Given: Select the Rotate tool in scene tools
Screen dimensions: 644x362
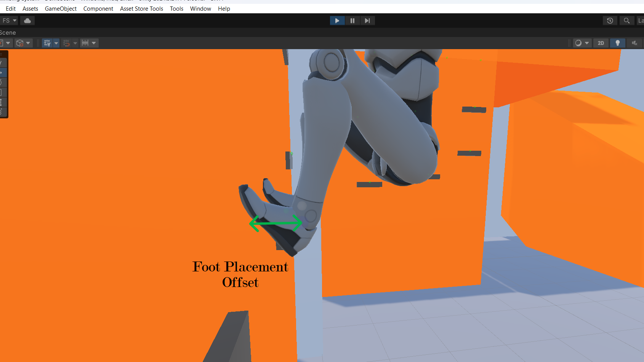Looking at the screenshot, I should [x=2, y=82].
